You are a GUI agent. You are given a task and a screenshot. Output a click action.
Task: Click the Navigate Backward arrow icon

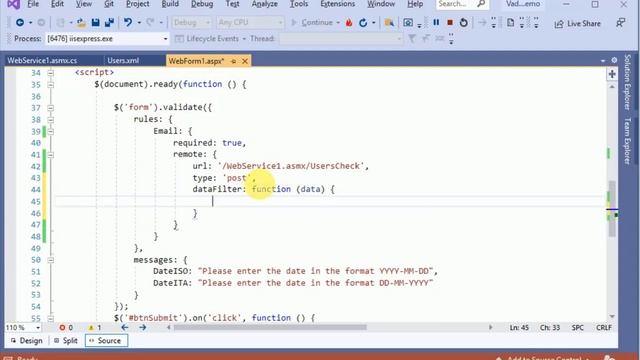point(20,23)
